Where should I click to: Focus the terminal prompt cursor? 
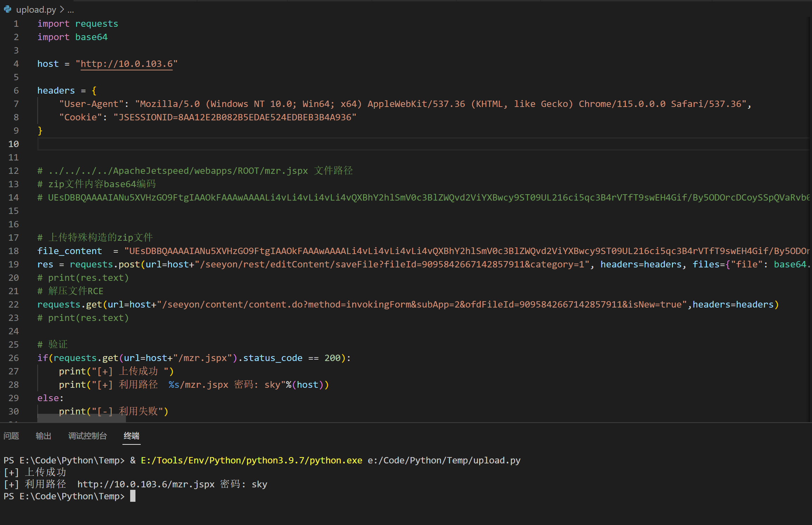click(x=133, y=496)
